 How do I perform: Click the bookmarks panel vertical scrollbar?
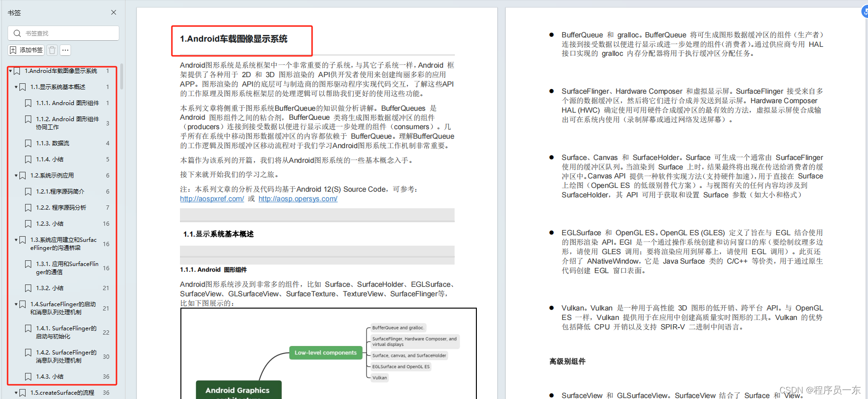pyautogui.click(x=122, y=77)
